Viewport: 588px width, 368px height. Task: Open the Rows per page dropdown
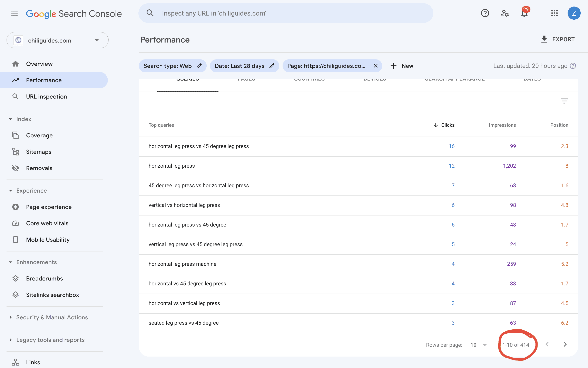click(x=479, y=345)
